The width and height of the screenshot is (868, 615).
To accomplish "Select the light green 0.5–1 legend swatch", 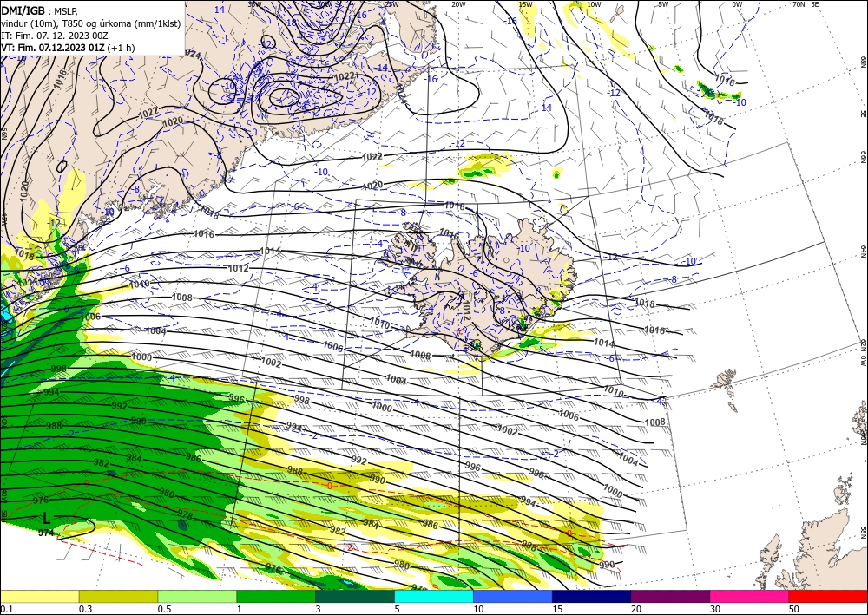I will (197, 596).
